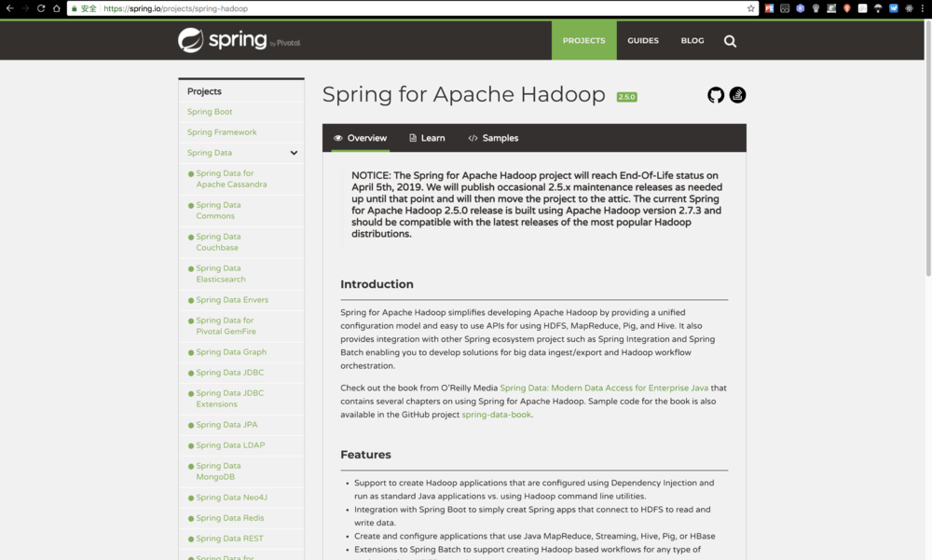Open Spring Boot in the sidebar
This screenshot has width=932, height=560.
coord(210,112)
